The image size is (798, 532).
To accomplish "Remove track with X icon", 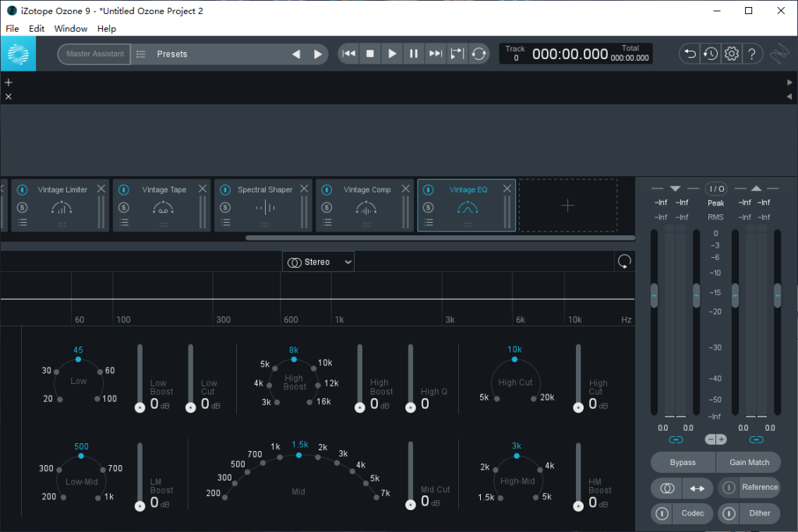I will point(8,97).
